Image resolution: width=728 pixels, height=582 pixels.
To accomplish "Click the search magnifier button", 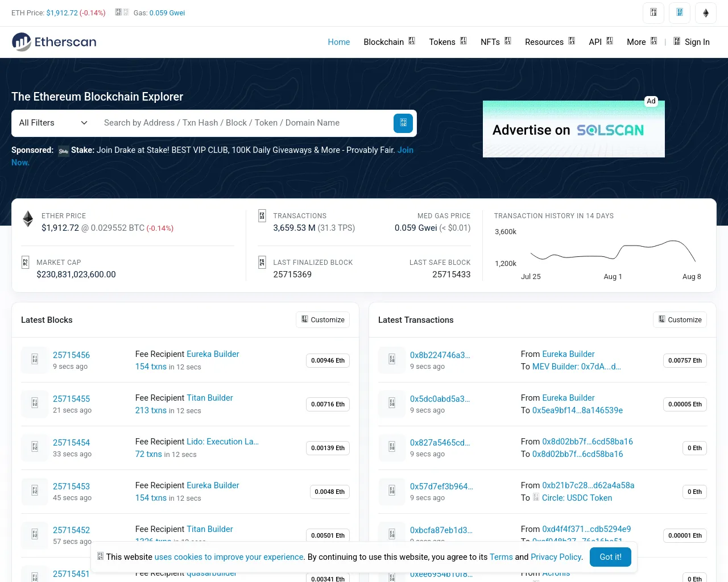I will [403, 123].
